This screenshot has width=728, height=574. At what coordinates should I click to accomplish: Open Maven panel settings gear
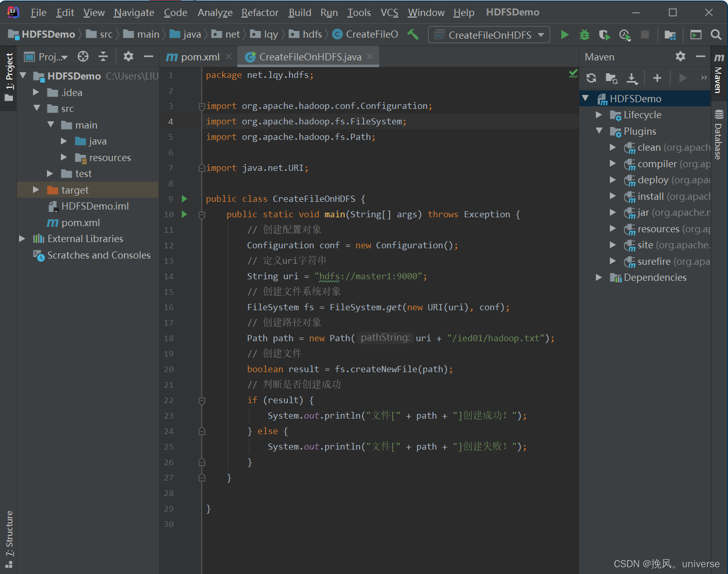pos(681,56)
